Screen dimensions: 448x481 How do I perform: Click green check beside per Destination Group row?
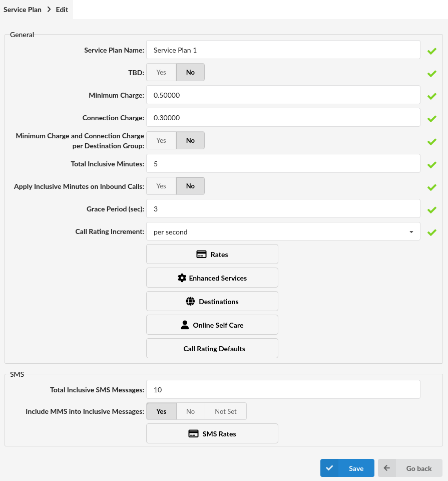pyautogui.click(x=432, y=142)
